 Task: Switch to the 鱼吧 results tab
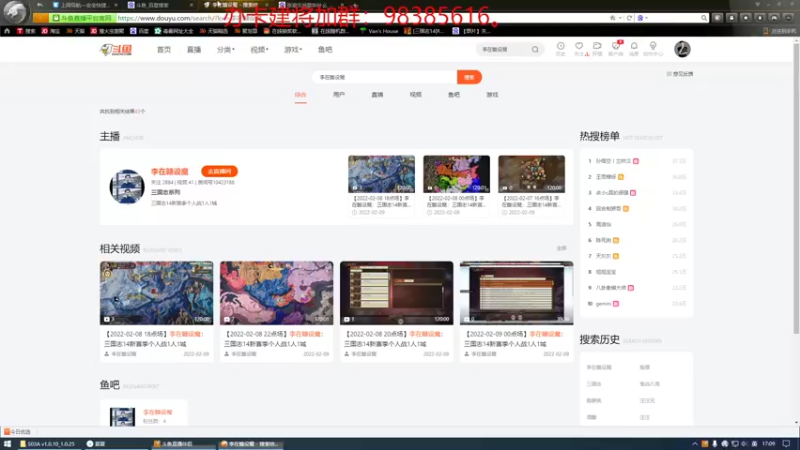[454, 95]
